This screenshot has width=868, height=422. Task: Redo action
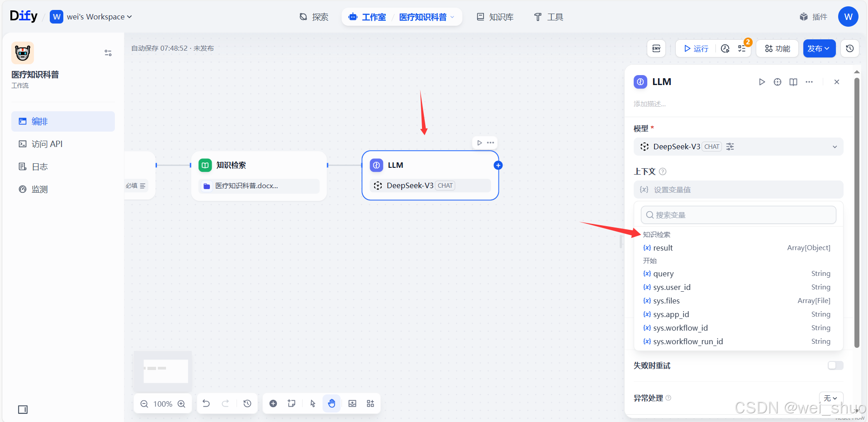[225, 403]
